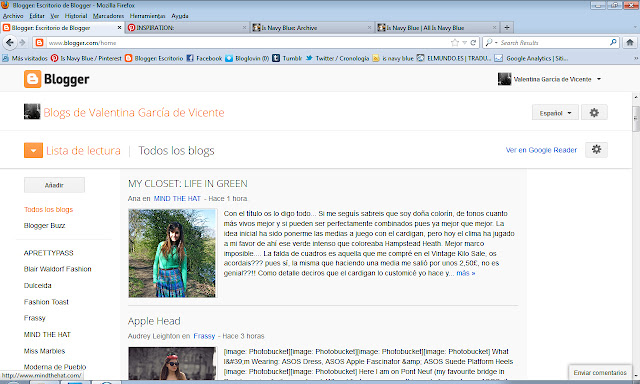Bookmark this page with the star icon

click(454, 42)
